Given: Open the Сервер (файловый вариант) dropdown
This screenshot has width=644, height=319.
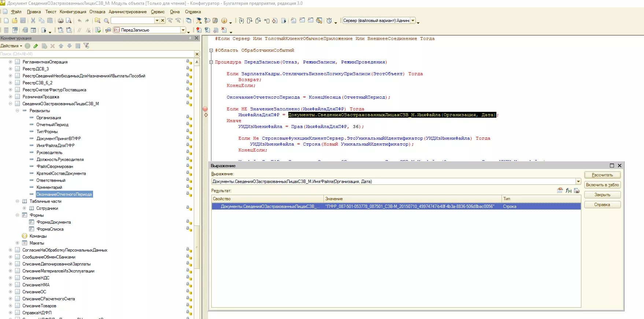Looking at the screenshot, I should point(413,21).
